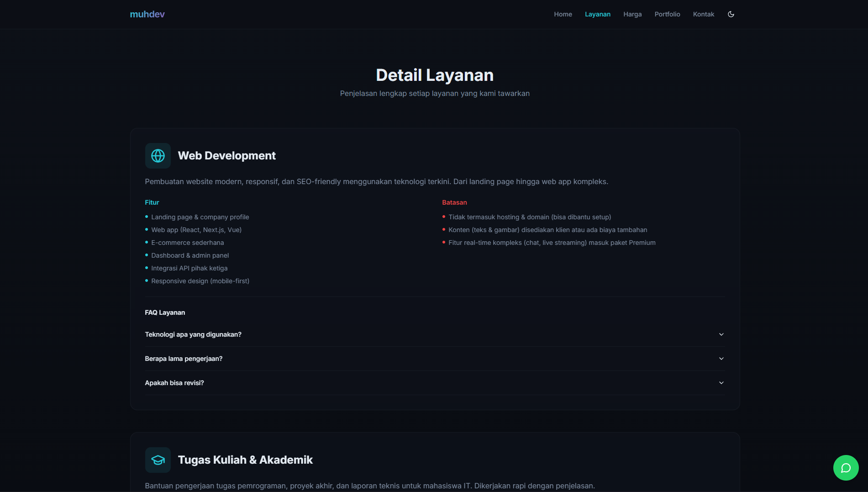The height and width of the screenshot is (492, 868).
Task: Click "Landing page & company profile" item
Action: pyautogui.click(x=200, y=217)
